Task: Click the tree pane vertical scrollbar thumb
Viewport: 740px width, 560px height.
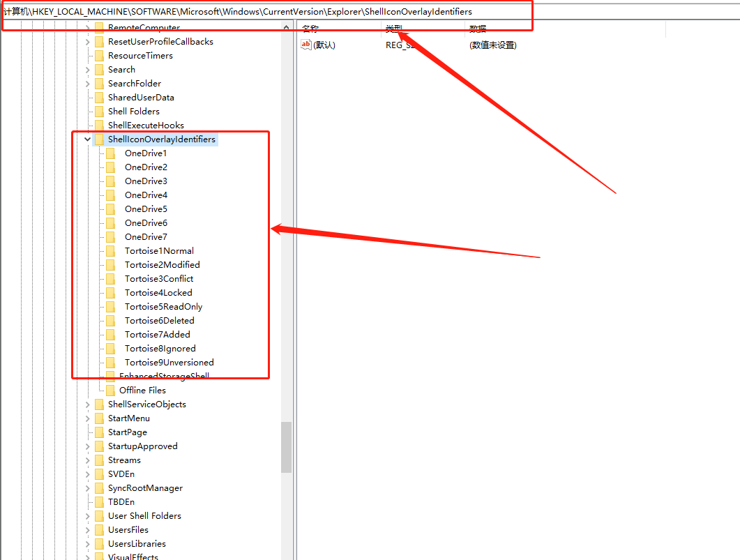Action: click(286, 446)
